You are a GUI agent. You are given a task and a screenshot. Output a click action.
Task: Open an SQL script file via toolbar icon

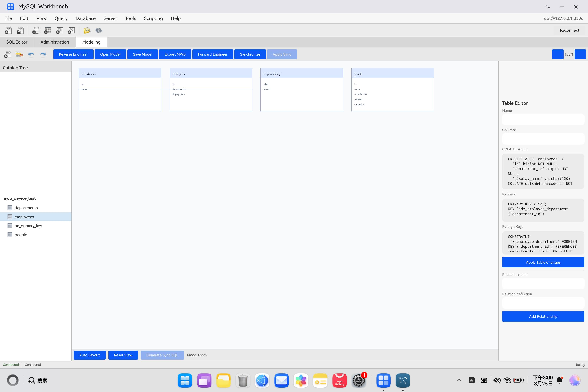tap(20, 30)
